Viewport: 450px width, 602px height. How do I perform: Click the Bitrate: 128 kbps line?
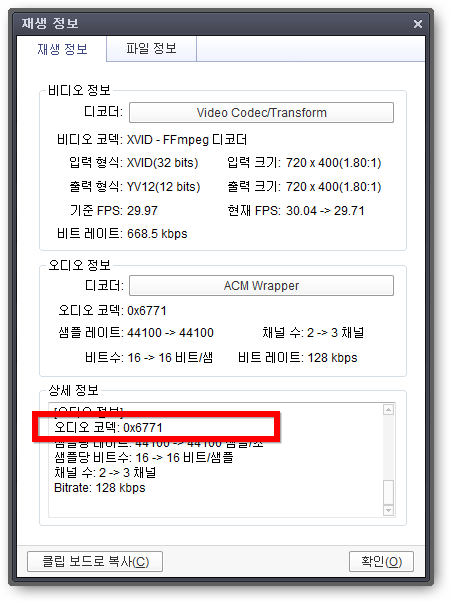100,488
